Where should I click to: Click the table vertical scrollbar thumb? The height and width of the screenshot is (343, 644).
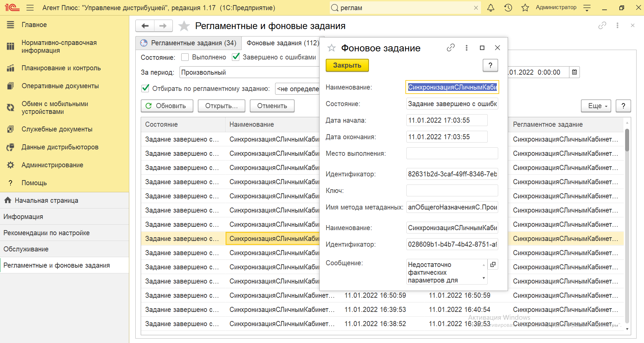[x=627, y=140]
